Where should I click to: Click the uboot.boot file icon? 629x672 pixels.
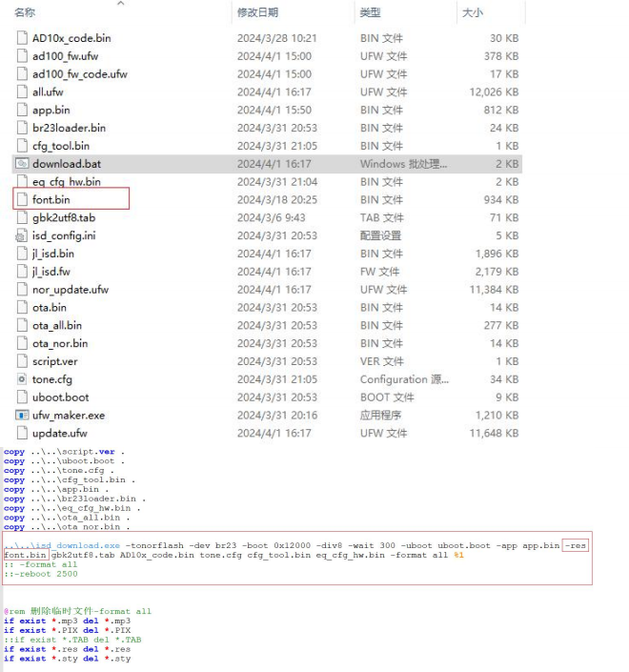(x=22, y=397)
